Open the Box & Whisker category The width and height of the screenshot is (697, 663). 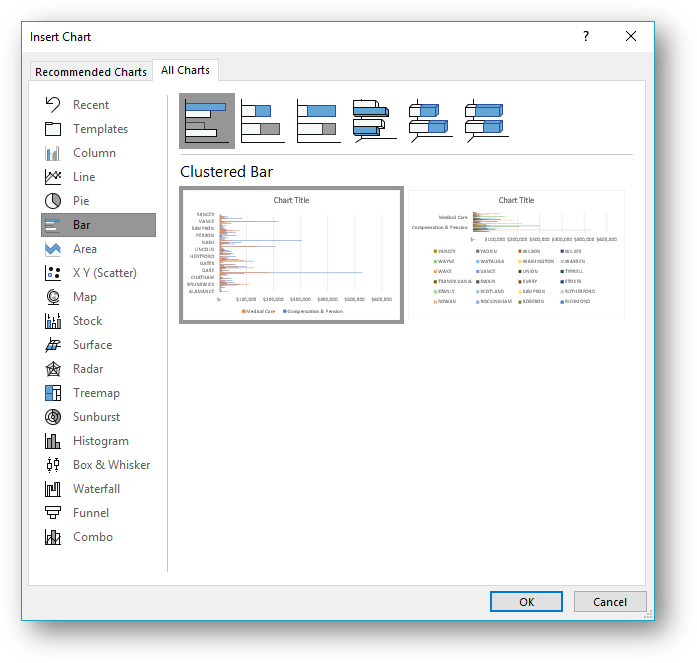click(x=111, y=465)
